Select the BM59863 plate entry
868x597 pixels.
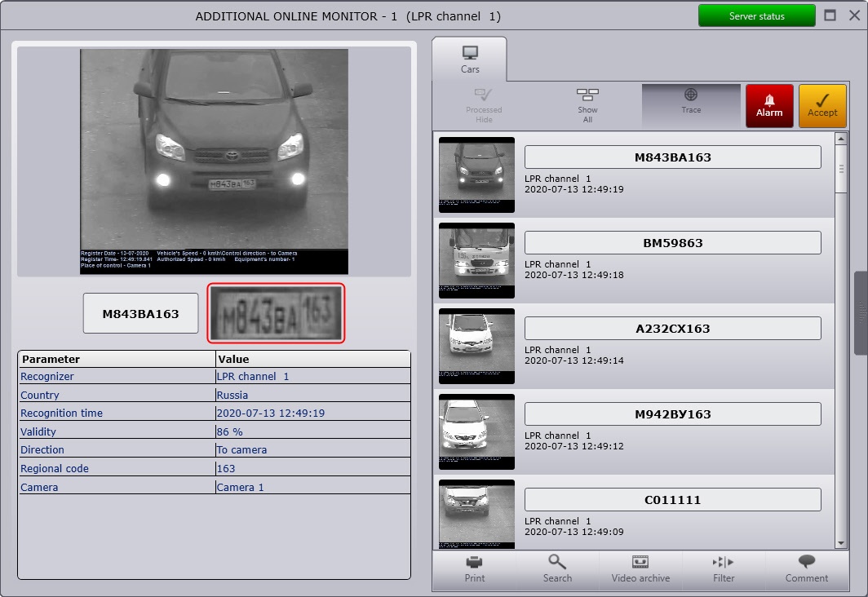672,243
